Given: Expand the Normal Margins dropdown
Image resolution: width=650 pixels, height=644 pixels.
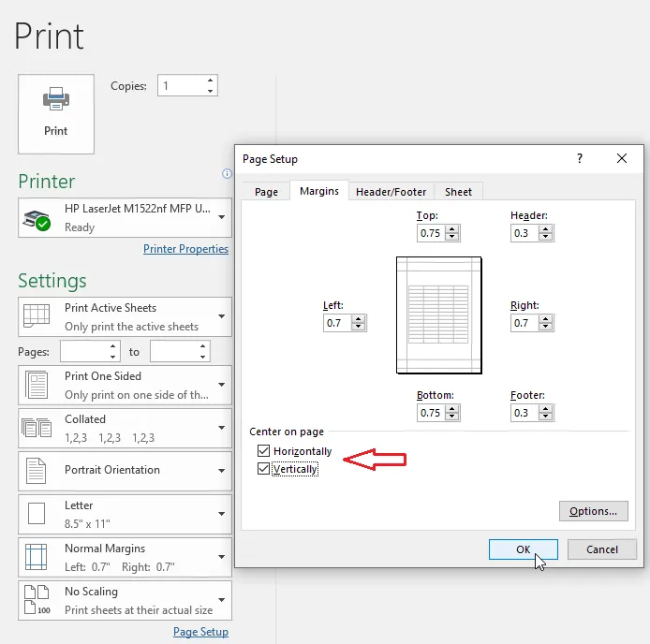Looking at the screenshot, I should [x=222, y=557].
